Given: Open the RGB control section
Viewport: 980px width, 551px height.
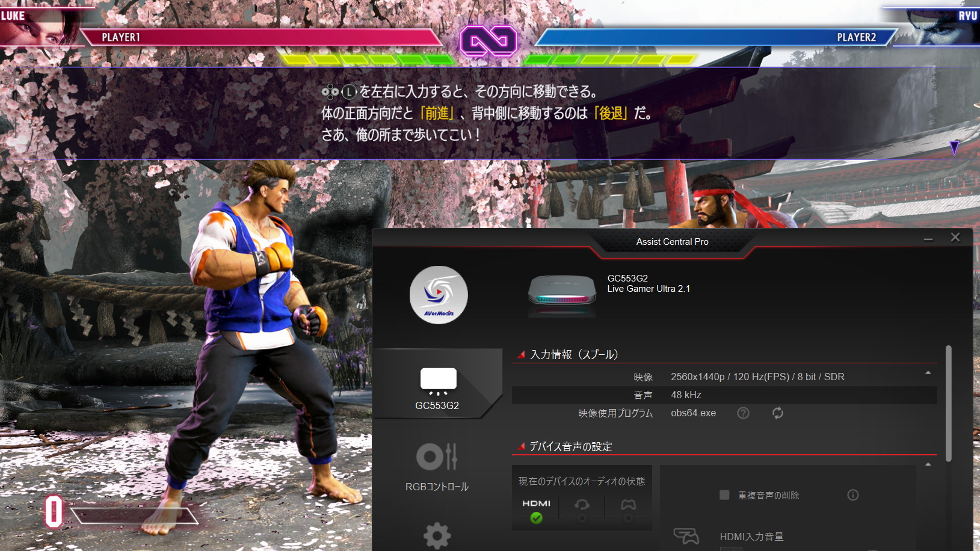Looking at the screenshot, I should point(437,466).
